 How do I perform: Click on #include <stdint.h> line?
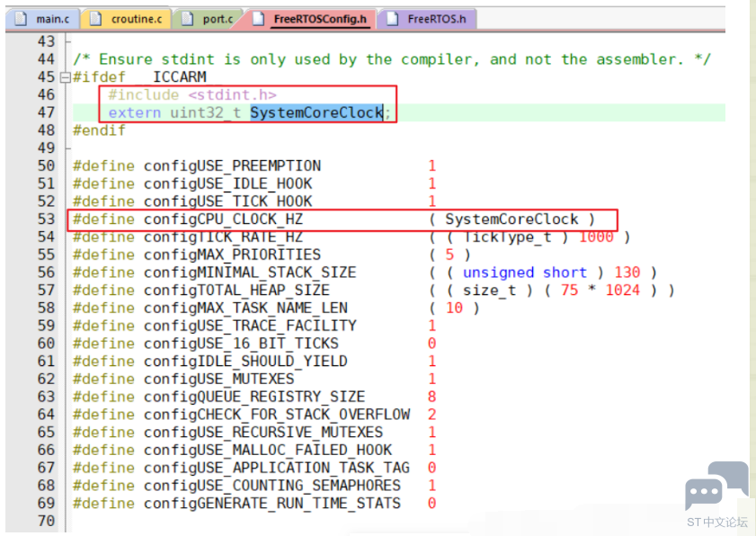pyautogui.click(x=192, y=94)
